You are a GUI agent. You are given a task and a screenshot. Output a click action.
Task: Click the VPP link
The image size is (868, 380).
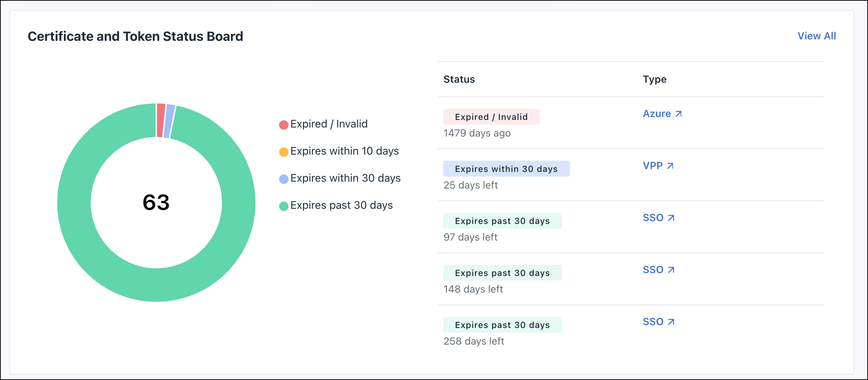[x=653, y=165]
